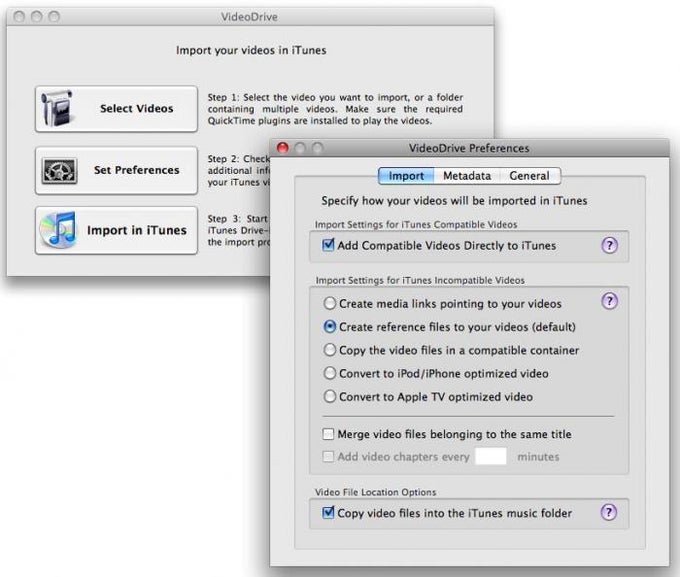Minimize the VideoDrive Preferences window
The image size is (680, 577).
pos(300,148)
